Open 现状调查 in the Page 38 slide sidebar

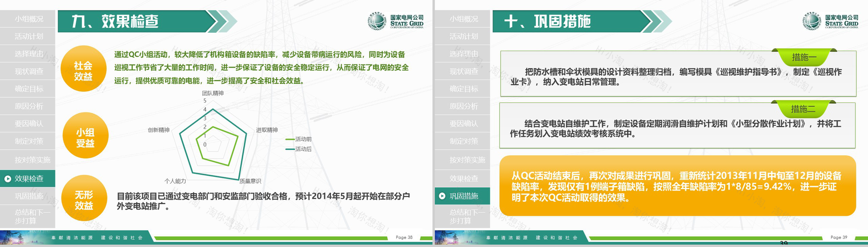28,72
